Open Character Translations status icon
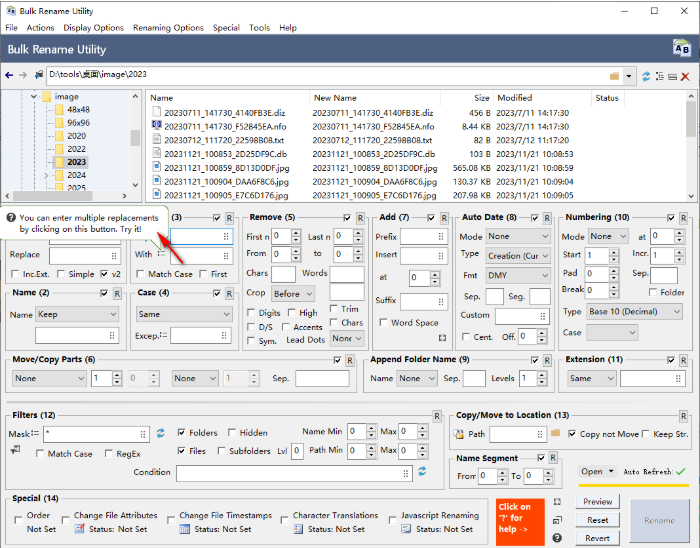 298,529
